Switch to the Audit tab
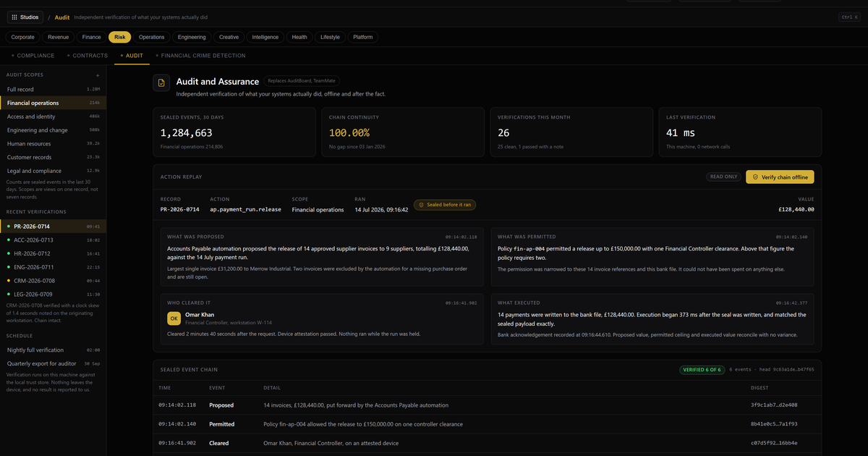Viewport: 868px width, 456px height. [x=132, y=56]
